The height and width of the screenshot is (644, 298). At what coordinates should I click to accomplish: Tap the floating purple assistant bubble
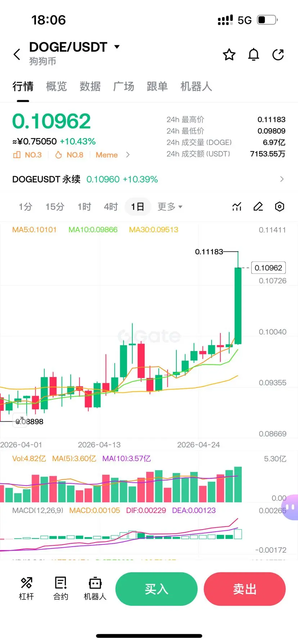(291, 507)
